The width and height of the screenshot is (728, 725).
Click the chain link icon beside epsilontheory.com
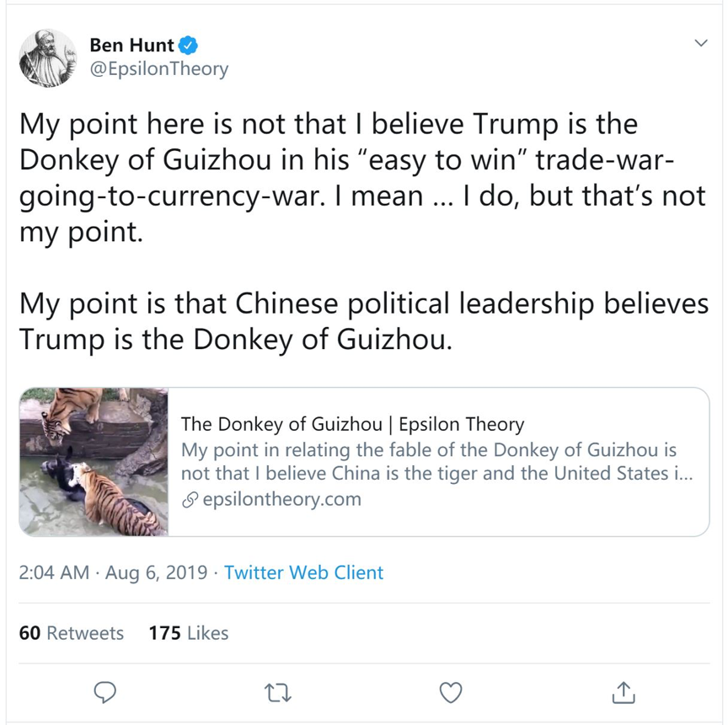190,499
